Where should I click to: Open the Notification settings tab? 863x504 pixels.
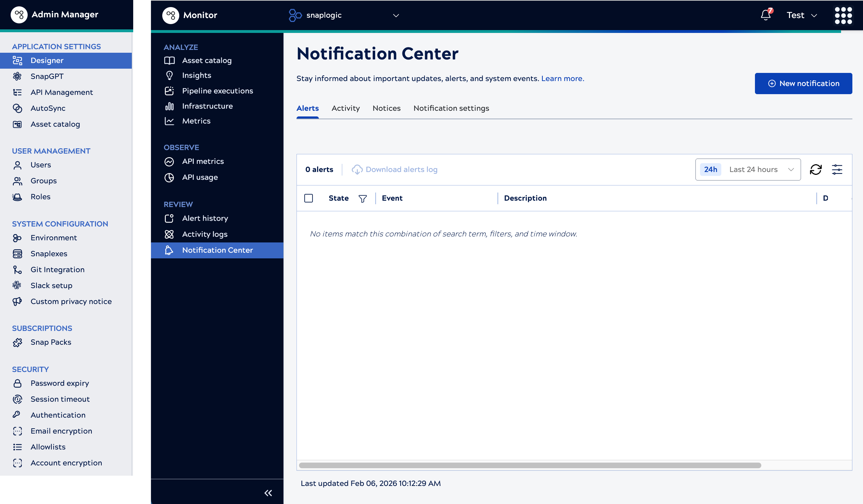click(451, 108)
